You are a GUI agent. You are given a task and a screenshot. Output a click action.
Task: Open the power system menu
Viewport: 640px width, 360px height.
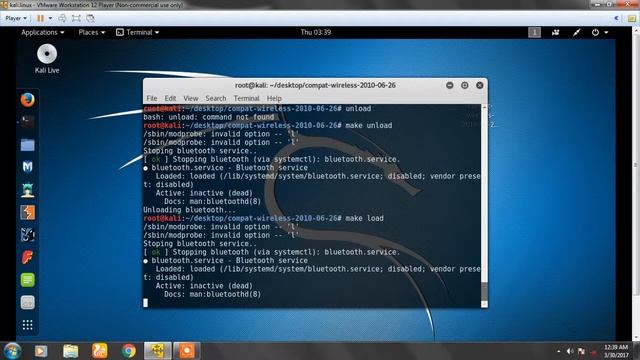click(x=600, y=32)
